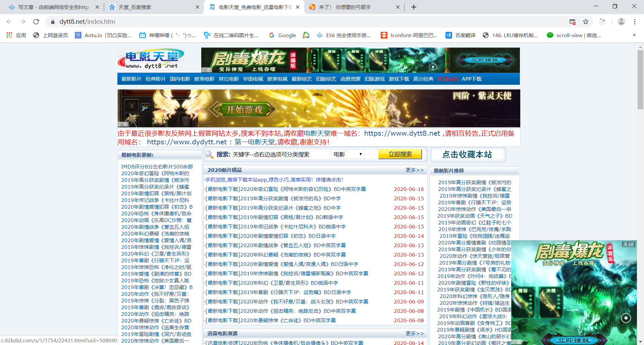Image resolution: width=644 pixels, height=345 pixels.
Task: Open 更多>> for 2020新片精品
Action: [415, 170]
